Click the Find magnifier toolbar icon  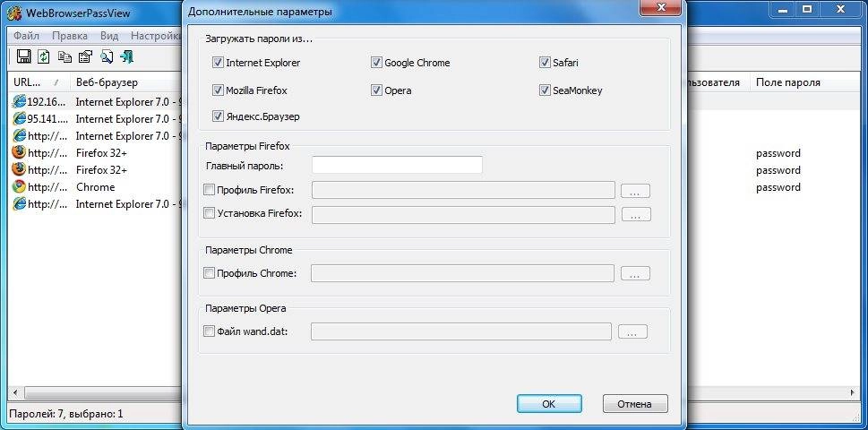(107, 56)
